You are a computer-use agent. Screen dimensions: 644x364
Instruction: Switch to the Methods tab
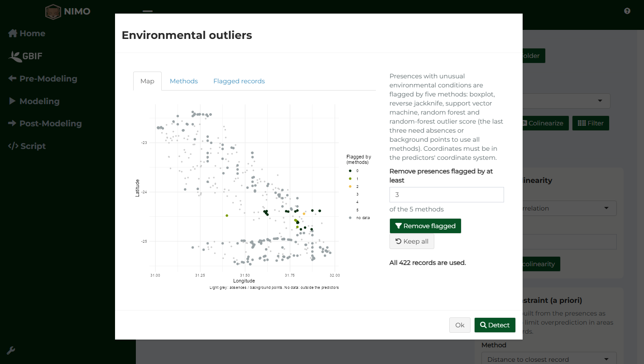(184, 81)
